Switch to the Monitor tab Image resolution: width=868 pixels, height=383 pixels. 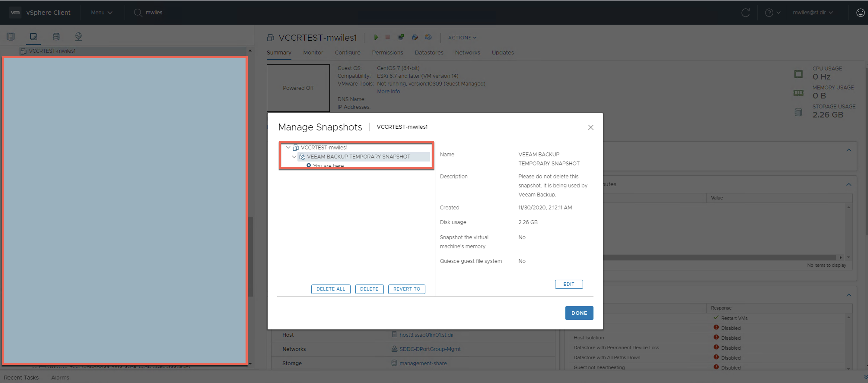click(x=313, y=52)
